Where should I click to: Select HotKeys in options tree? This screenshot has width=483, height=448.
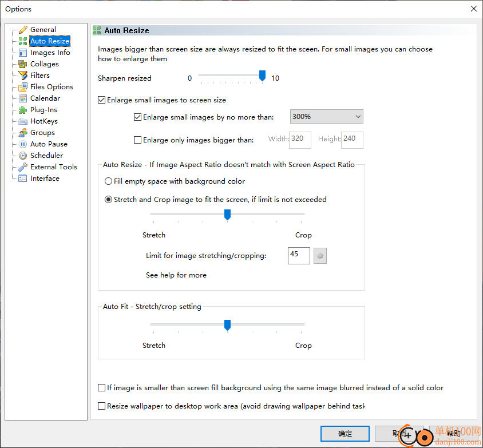click(x=44, y=121)
